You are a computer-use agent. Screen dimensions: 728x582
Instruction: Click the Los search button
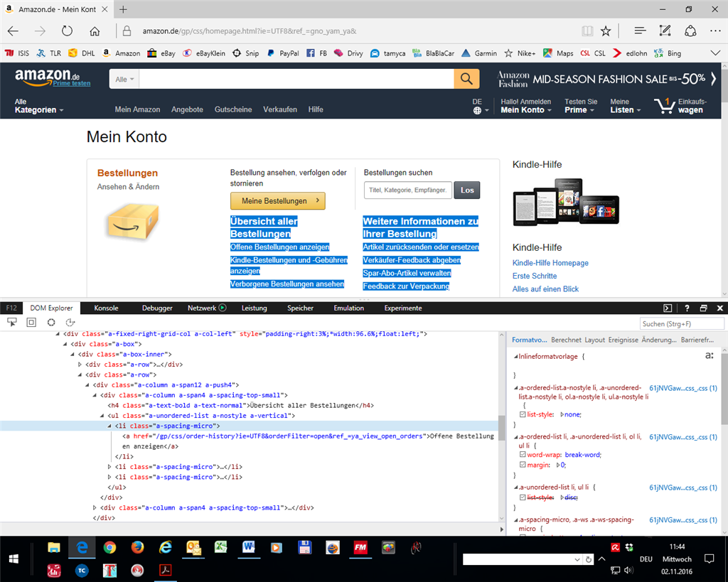pos(467,190)
